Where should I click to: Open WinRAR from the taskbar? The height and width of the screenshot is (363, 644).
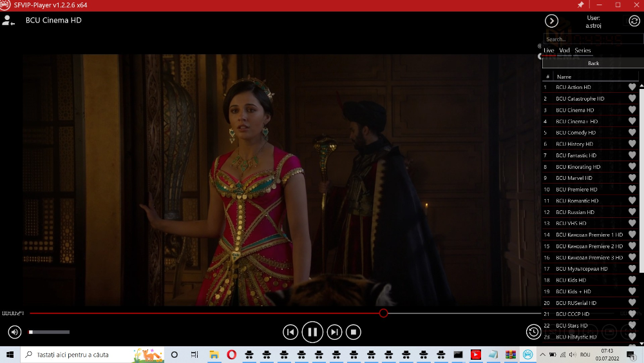511,355
